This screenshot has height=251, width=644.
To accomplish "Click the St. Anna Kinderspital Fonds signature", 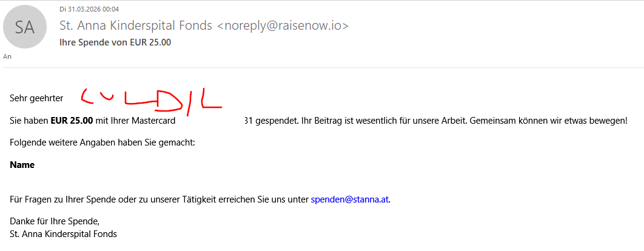I will [x=63, y=234].
